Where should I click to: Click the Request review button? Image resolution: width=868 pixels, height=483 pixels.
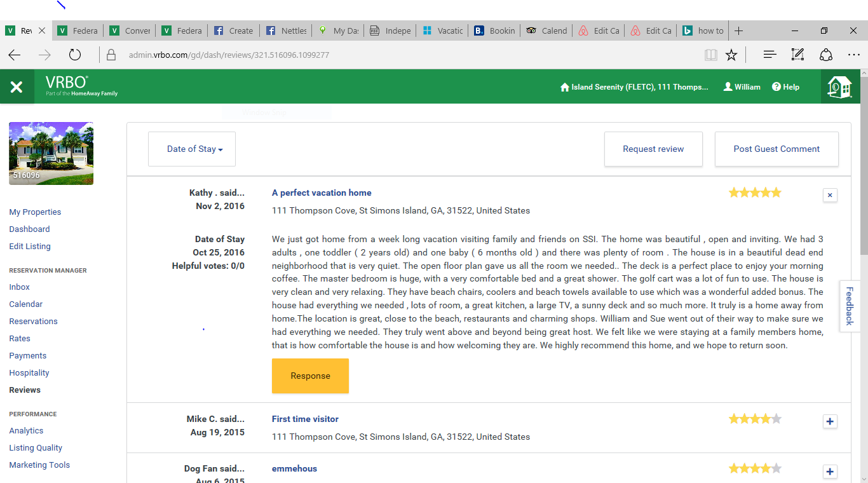click(653, 149)
